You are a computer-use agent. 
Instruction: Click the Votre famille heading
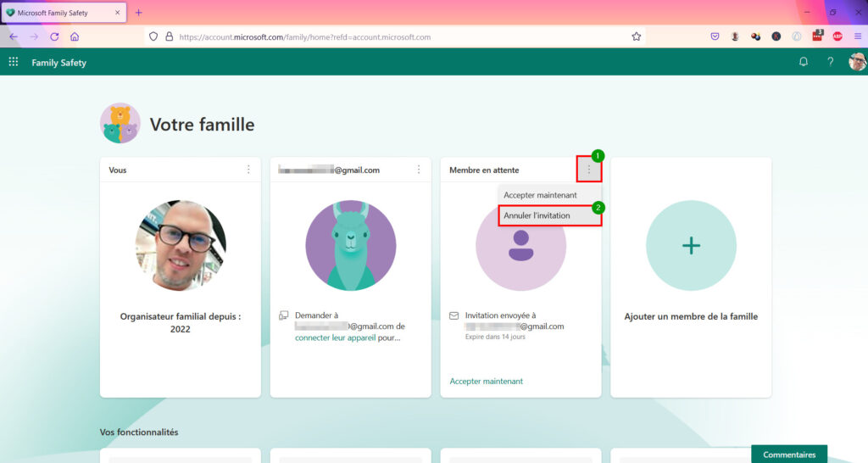pyautogui.click(x=202, y=124)
